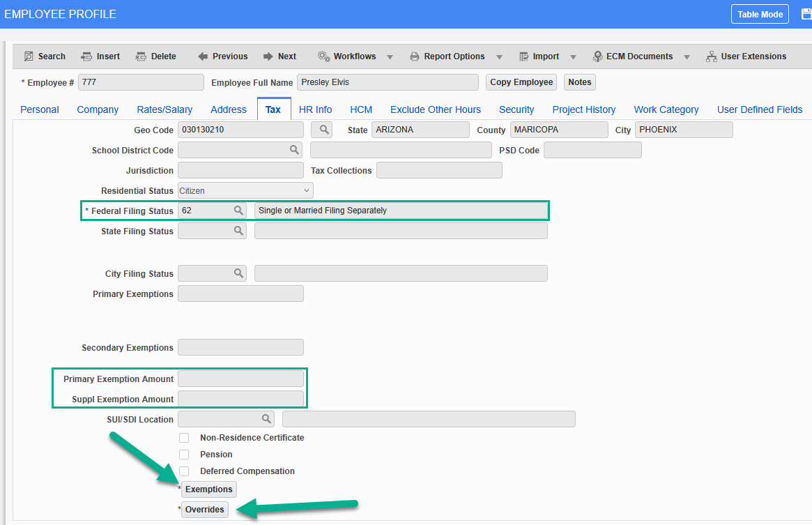Click the Exemptions button

[208, 489]
